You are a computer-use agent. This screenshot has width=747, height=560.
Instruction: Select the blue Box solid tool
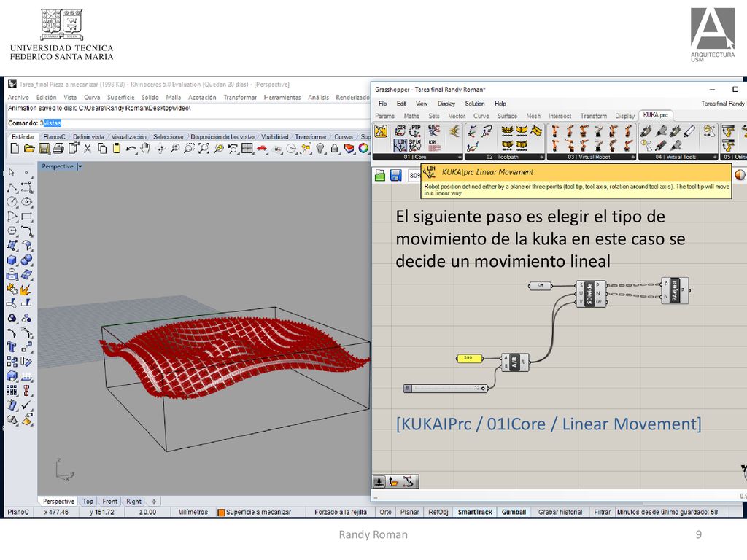tap(12, 260)
